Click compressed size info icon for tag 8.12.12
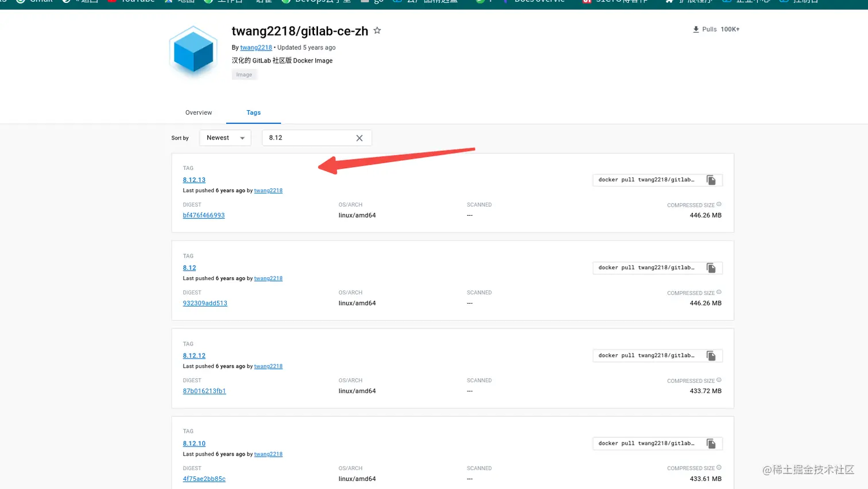Screen dimensions: 868x489 pyautogui.click(x=719, y=380)
